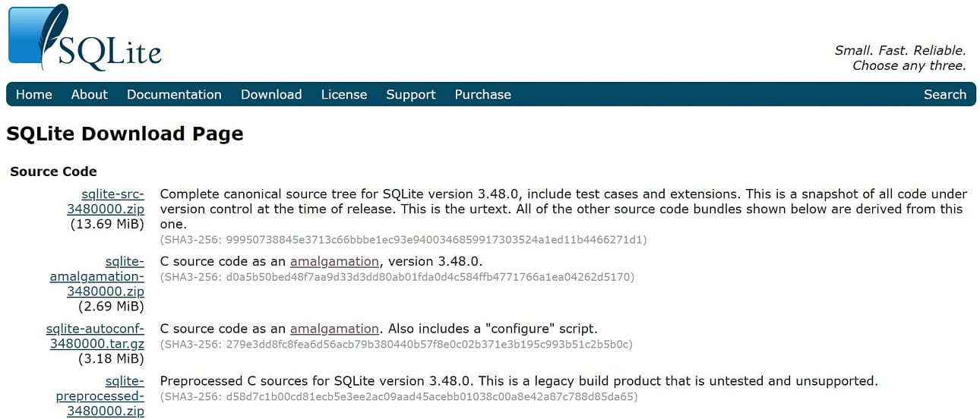
Task: Click the SHA3-256 hash under the autoconf description
Action: click(396, 345)
